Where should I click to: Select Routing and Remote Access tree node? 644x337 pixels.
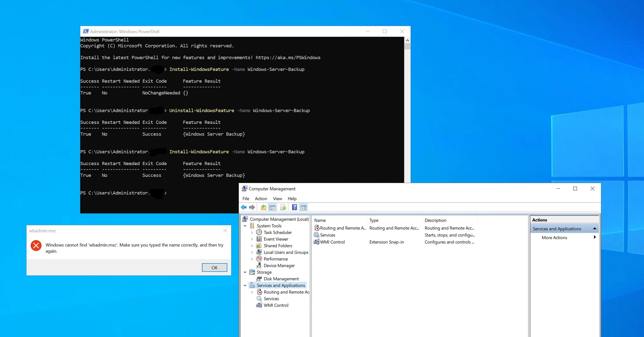coord(286,292)
